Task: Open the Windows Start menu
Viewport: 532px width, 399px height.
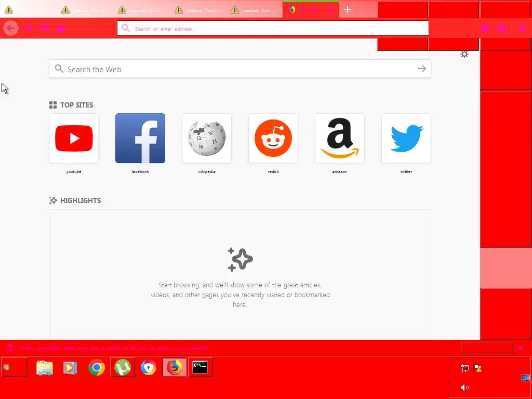Action: pyautogui.click(x=14, y=367)
